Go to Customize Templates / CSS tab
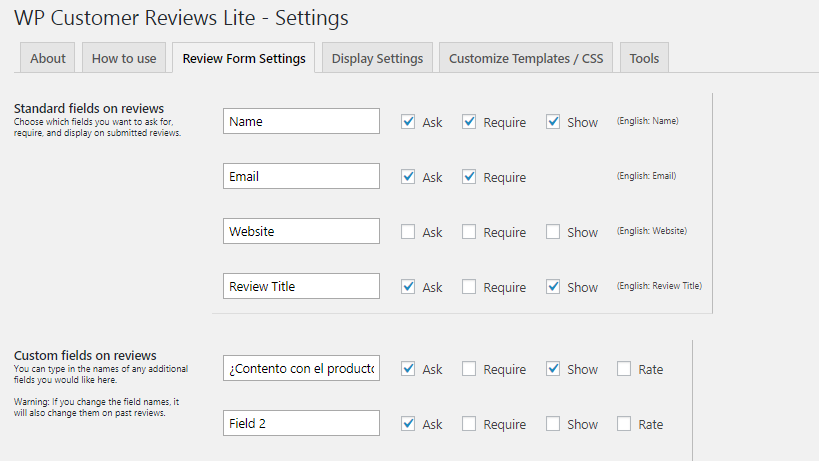 (526, 58)
